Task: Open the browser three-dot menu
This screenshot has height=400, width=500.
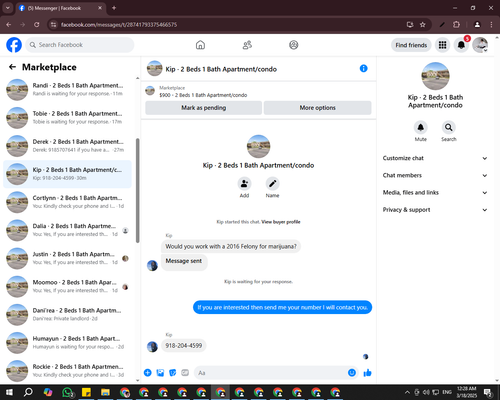Action: pyautogui.click(x=491, y=25)
